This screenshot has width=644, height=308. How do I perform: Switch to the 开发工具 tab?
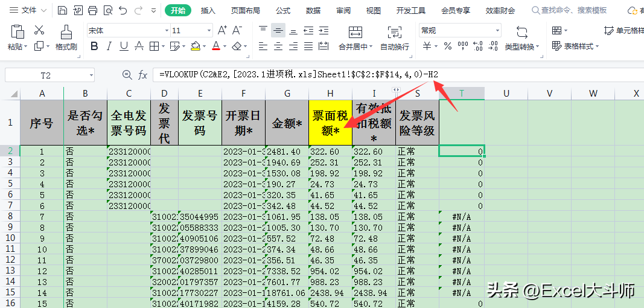[x=410, y=11]
